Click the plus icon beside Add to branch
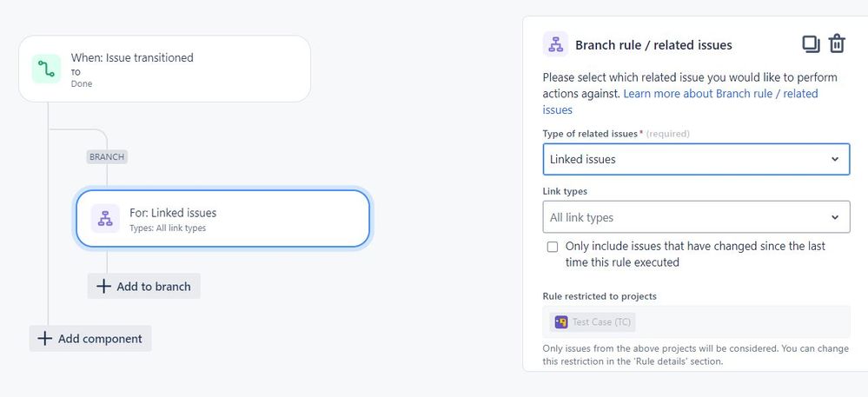Screen dimensions: 868x397 [103, 287]
